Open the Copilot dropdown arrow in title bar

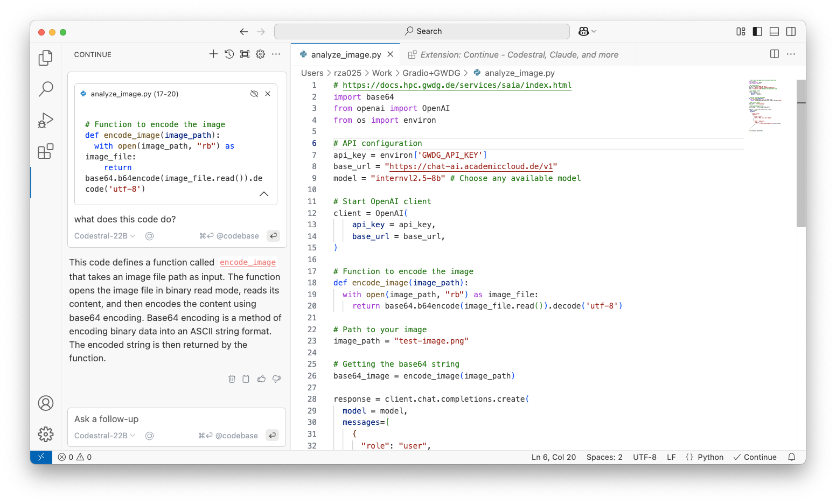(593, 31)
